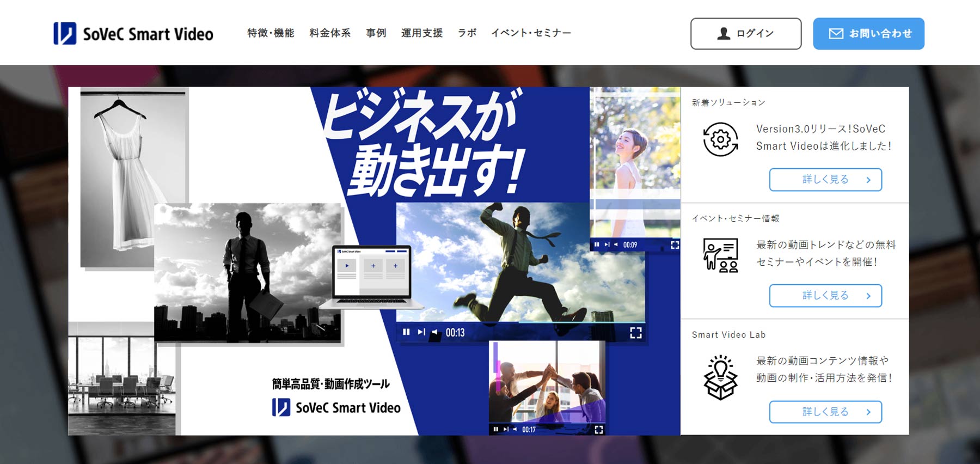Click the fullscreen icon on the 00:13 player
The height and width of the screenshot is (464, 980).
(x=636, y=333)
